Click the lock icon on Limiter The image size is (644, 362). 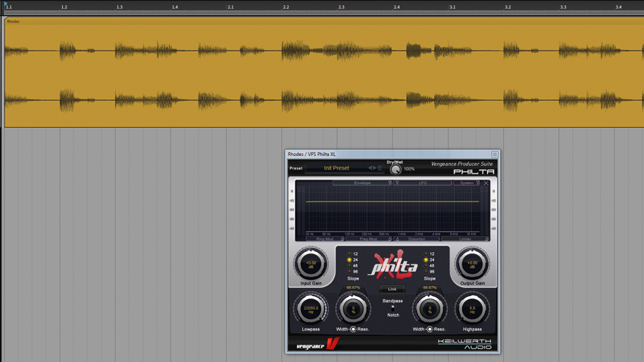[486, 239]
